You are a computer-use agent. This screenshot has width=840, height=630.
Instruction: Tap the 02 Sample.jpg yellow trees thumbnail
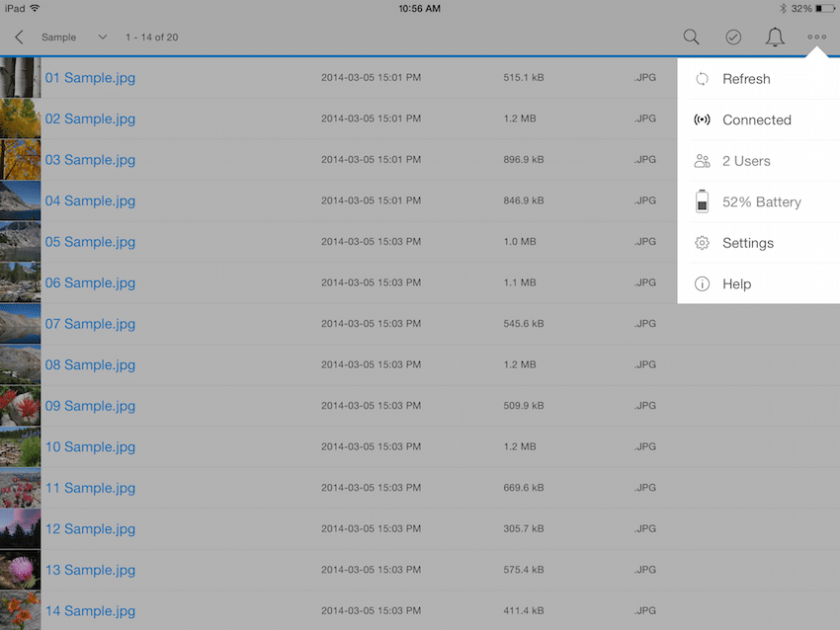21,118
